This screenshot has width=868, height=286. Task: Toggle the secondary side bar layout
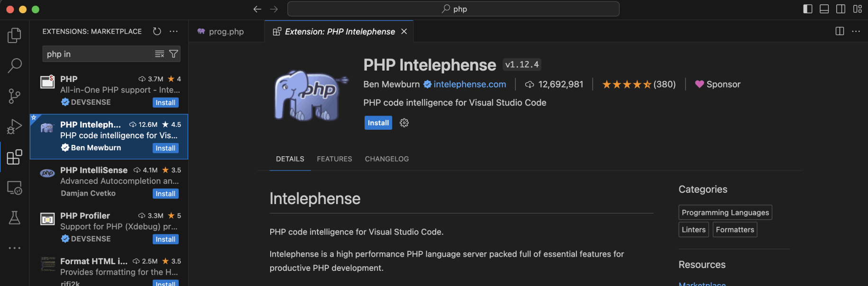click(841, 9)
